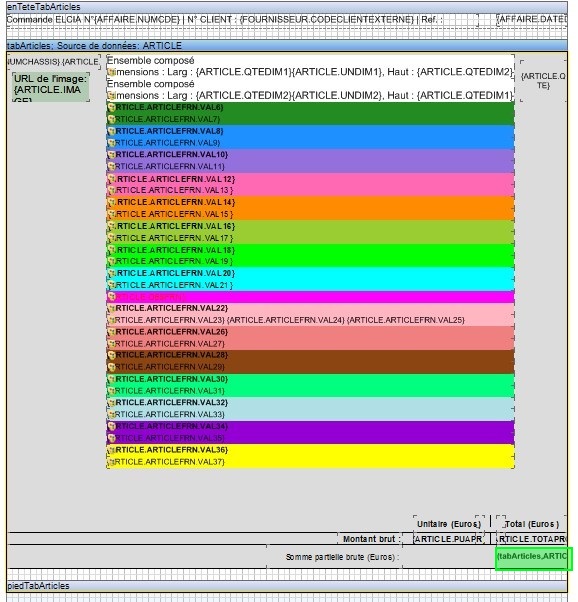
Task: Select the cyan ARTICLEFRN.VAL20 band
Action: pos(310,279)
